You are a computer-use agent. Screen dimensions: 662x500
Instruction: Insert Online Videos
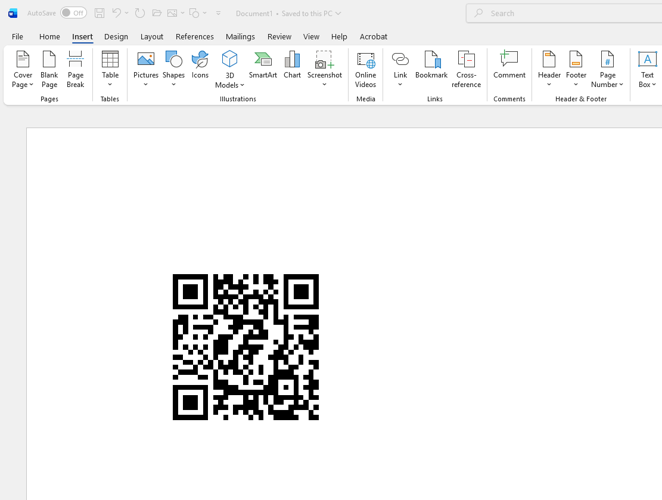click(366, 69)
